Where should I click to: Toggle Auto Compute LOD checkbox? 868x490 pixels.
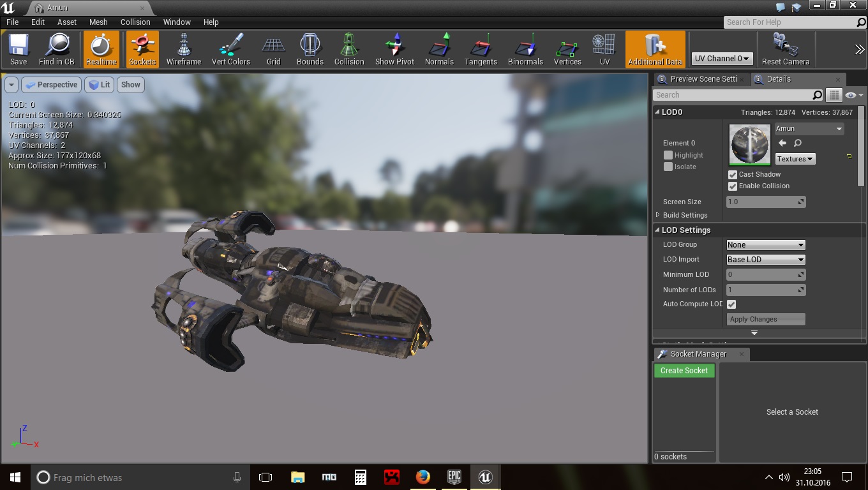click(x=731, y=304)
